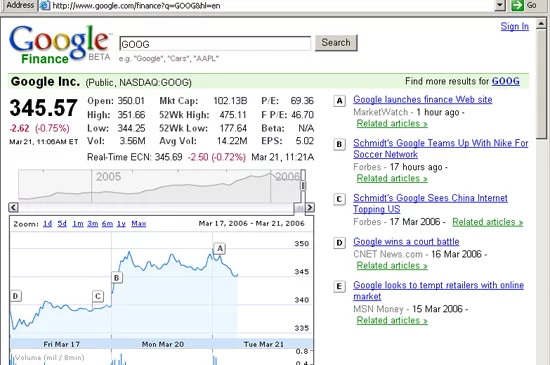This screenshot has width=550, height=365.
Task: Click news marker A beside first headline
Action: pos(340,101)
